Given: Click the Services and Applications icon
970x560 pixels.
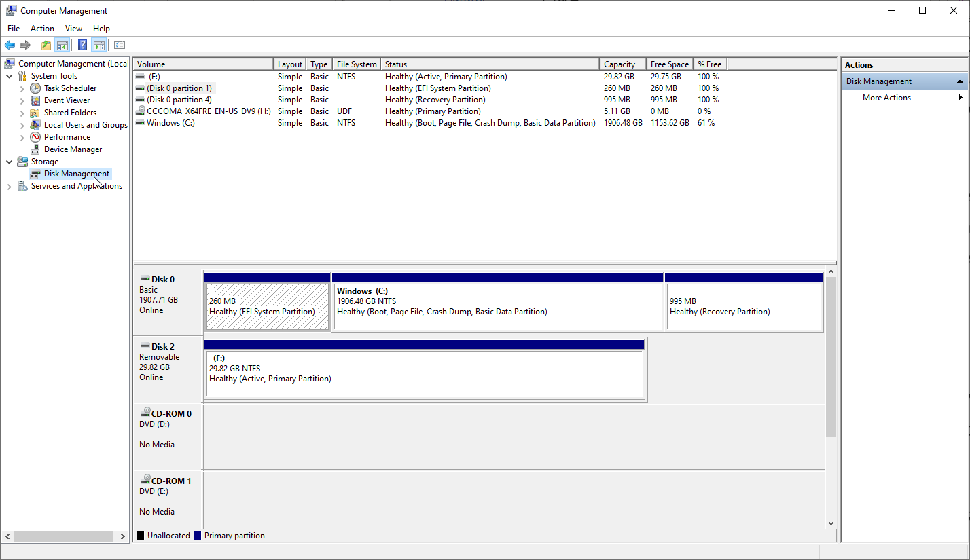Looking at the screenshot, I should [22, 186].
